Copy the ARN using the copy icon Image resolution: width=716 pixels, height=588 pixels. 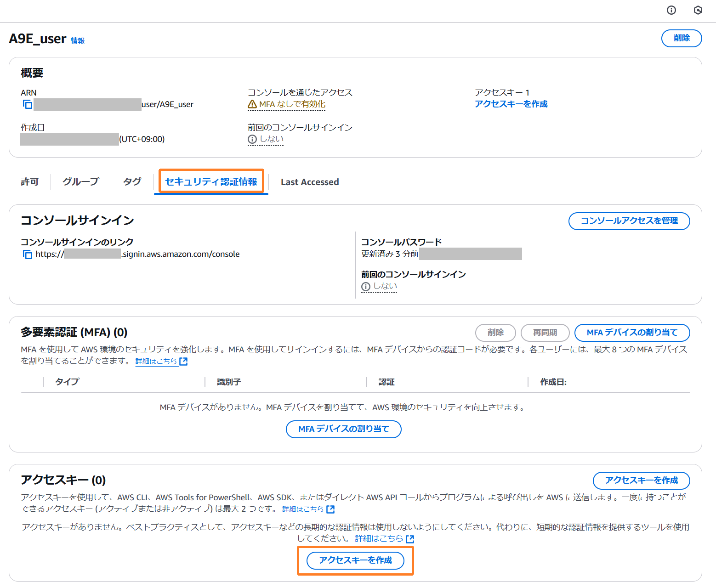(28, 104)
